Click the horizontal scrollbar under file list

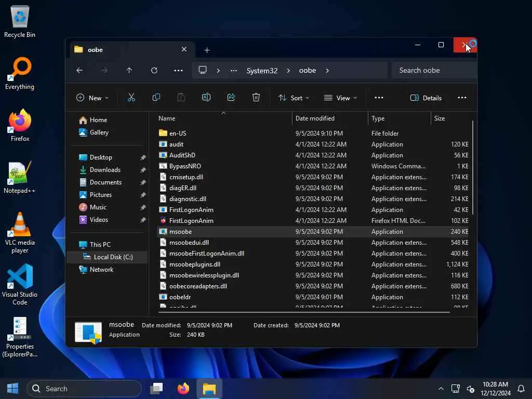click(x=304, y=312)
